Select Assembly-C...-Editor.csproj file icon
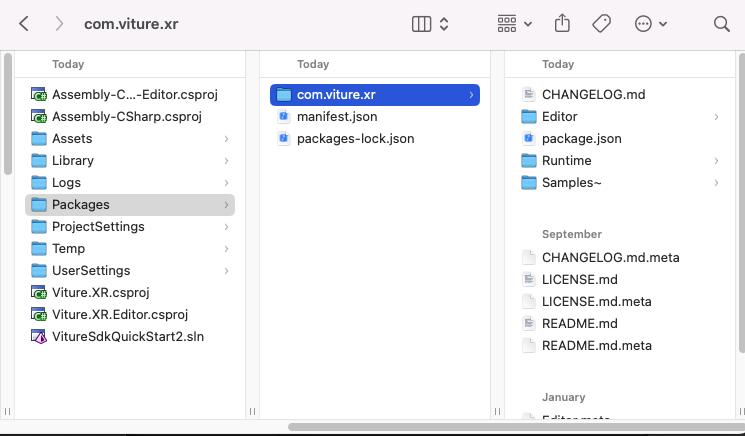The image size is (745, 436). [39, 95]
